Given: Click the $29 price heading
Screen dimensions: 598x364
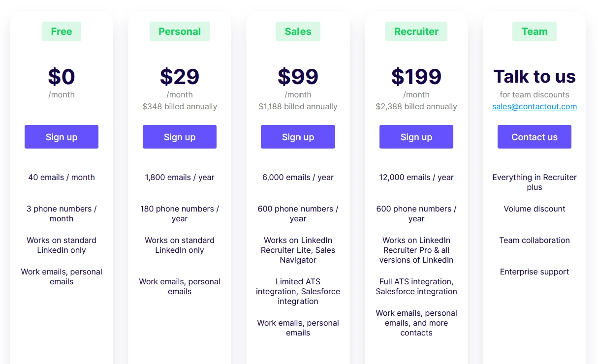Looking at the screenshot, I should pos(180,77).
